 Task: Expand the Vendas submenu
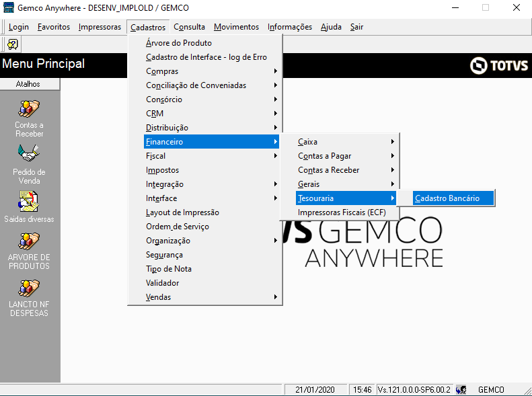211,297
